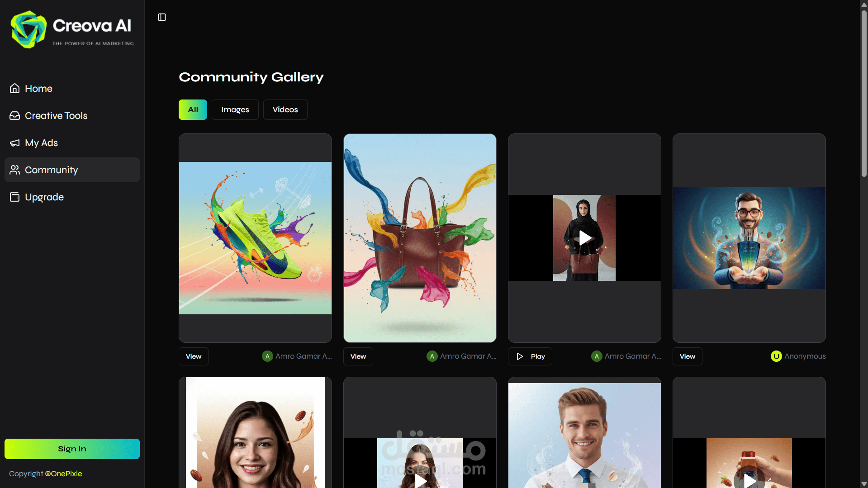
Task: Select the All filter tab
Action: click(193, 109)
